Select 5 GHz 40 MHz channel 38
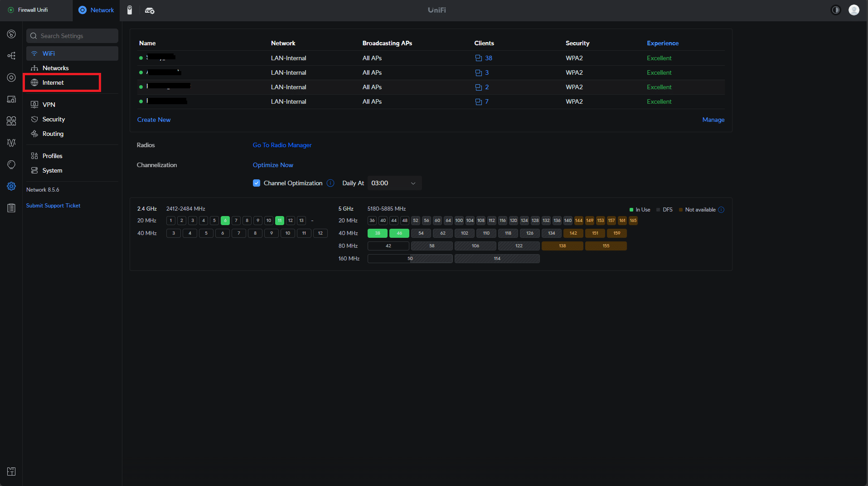The height and width of the screenshot is (486, 868). (378, 233)
